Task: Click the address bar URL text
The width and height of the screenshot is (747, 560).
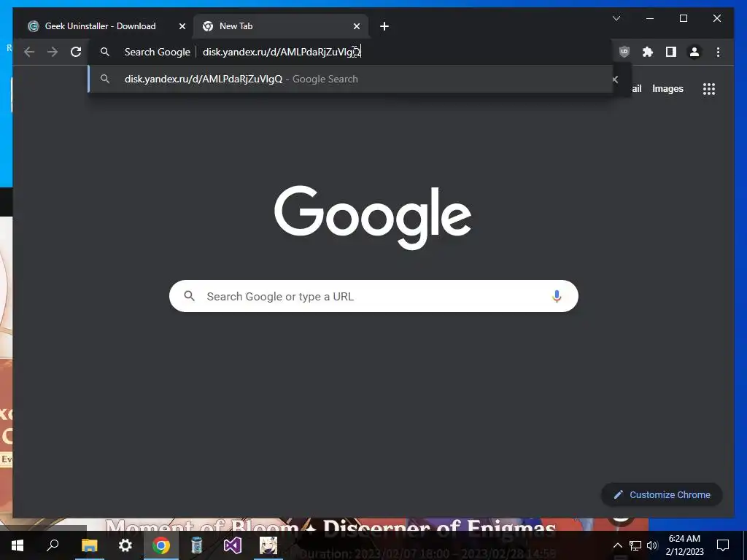Action: coord(281,52)
